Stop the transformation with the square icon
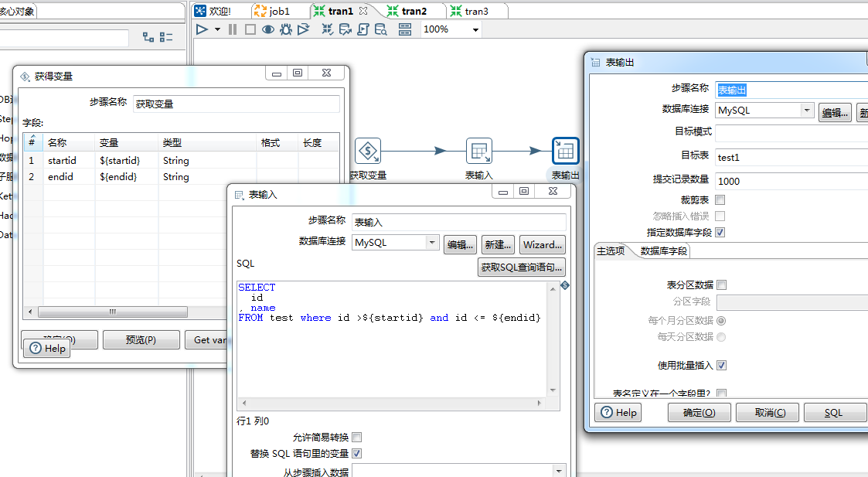Viewport: 868px width, 477px height. (250, 29)
